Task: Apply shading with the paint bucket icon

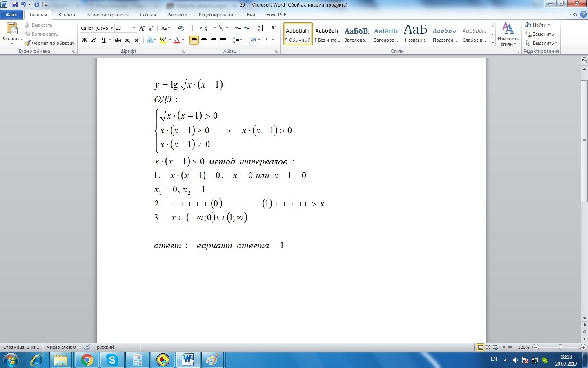Action: (253, 40)
